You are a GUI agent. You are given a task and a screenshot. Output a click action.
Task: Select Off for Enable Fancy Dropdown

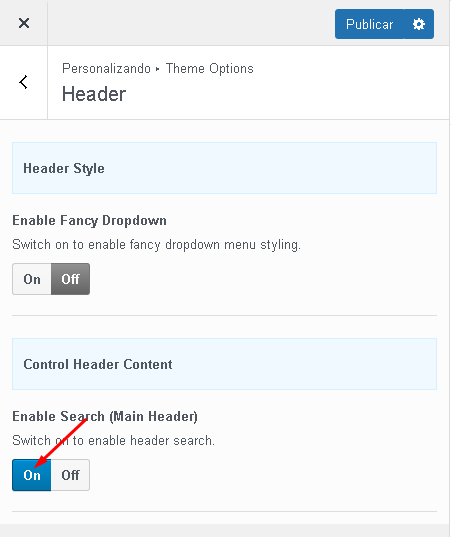click(x=71, y=279)
